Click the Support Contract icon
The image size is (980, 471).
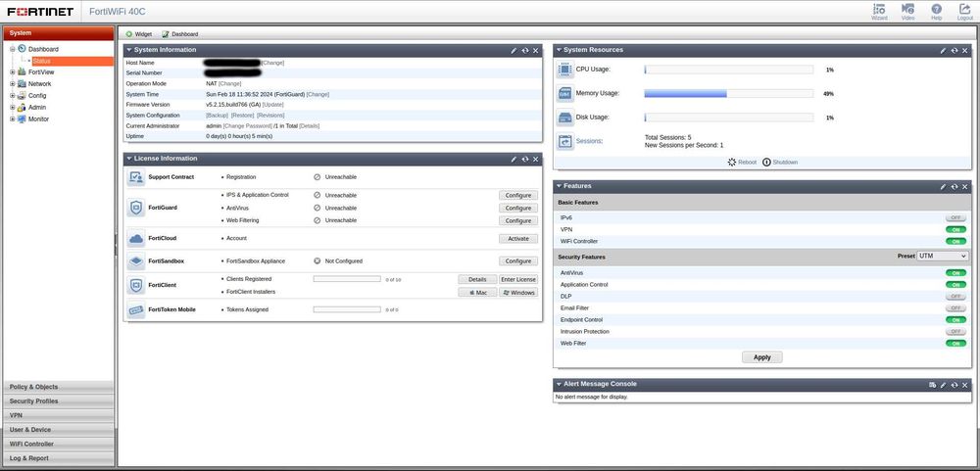pyautogui.click(x=135, y=177)
